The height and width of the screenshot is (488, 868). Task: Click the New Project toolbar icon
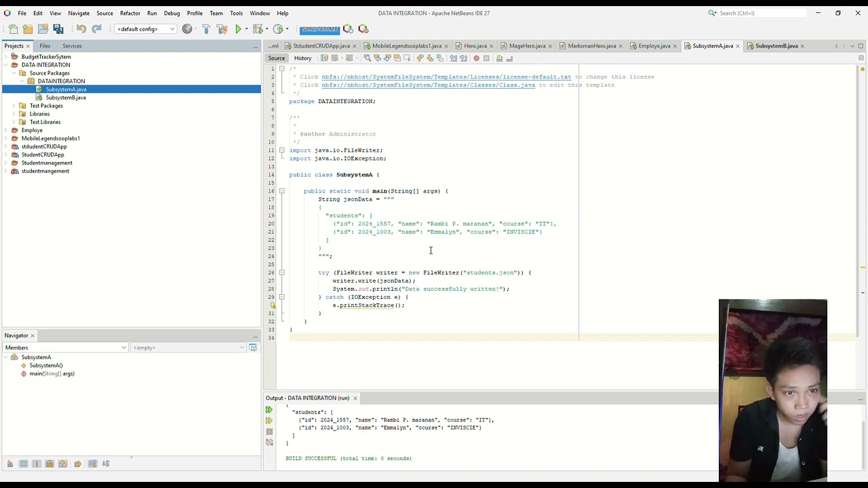pyautogui.click(x=28, y=29)
